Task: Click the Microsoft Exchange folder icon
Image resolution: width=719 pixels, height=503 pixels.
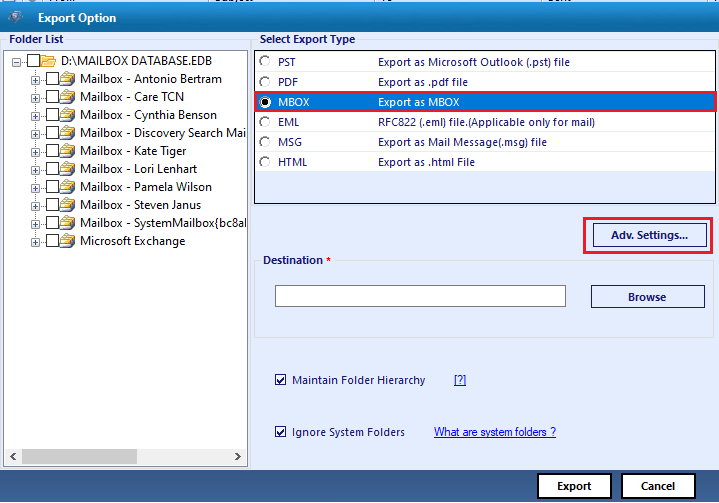Action: coord(67,241)
